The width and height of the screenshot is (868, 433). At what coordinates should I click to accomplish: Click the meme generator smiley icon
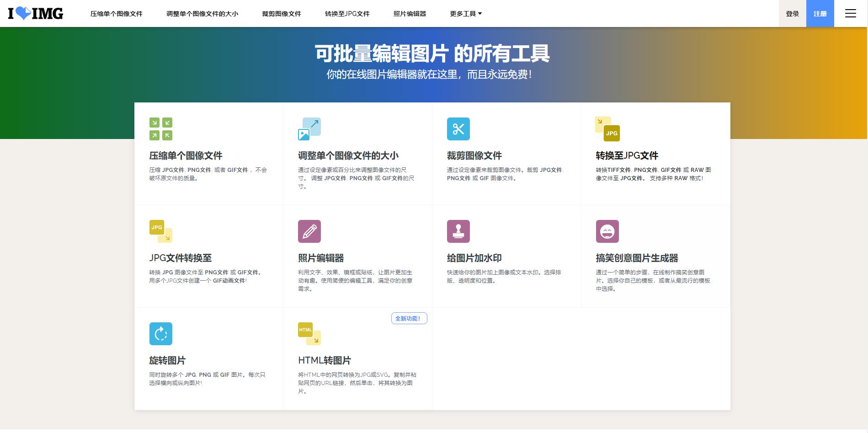pos(607,231)
